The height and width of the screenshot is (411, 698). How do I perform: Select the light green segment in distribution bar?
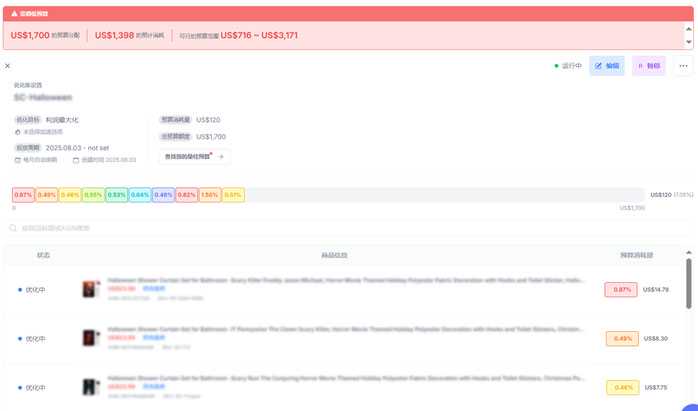[x=93, y=195]
